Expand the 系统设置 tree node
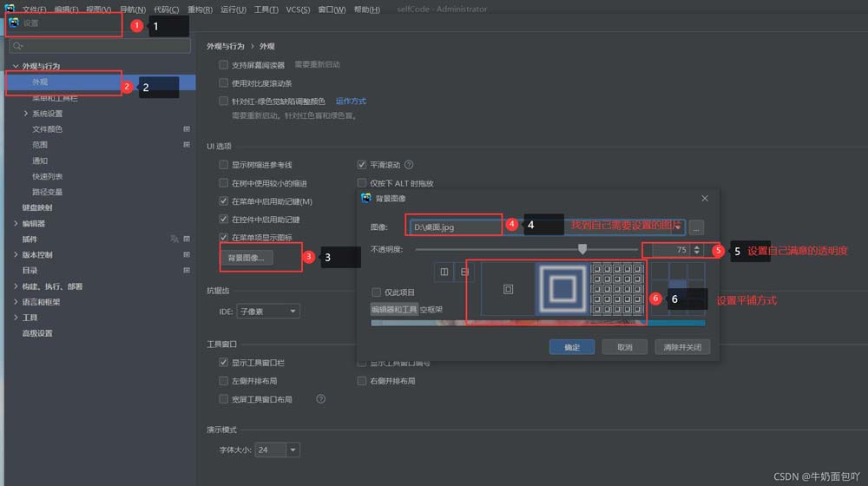868x486 pixels. point(25,114)
